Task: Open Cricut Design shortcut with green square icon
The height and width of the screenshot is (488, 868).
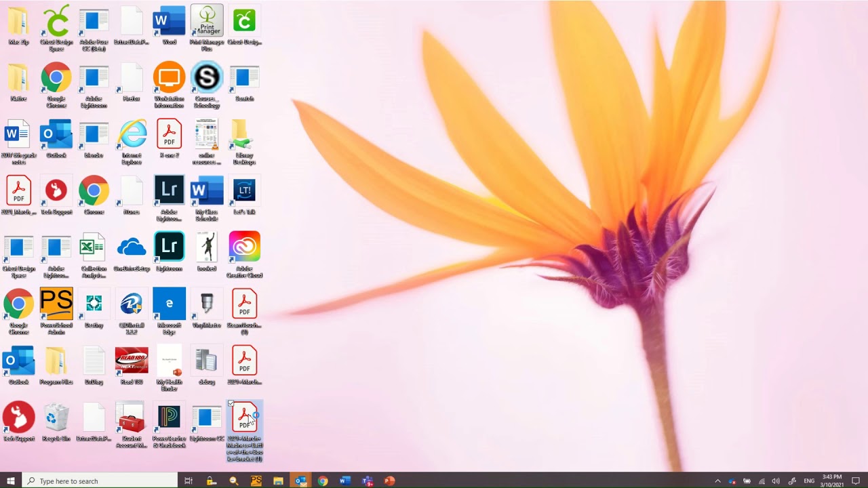Action: (244, 26)
